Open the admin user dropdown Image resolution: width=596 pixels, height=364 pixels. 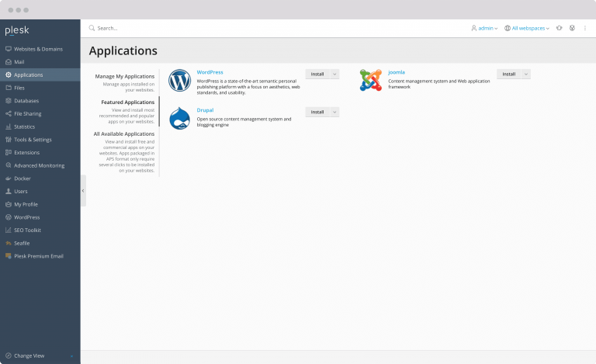tap(484, 28)
